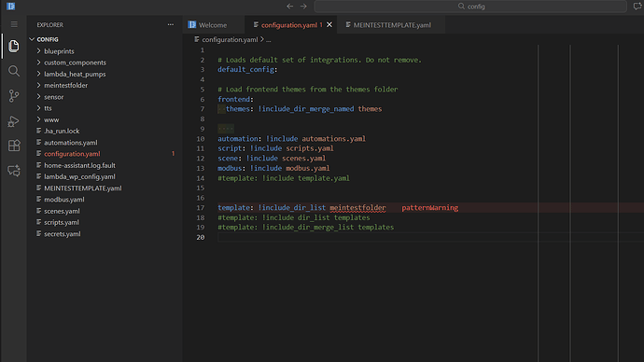Open automations.yaml in the explorer

tap(71, 143)
